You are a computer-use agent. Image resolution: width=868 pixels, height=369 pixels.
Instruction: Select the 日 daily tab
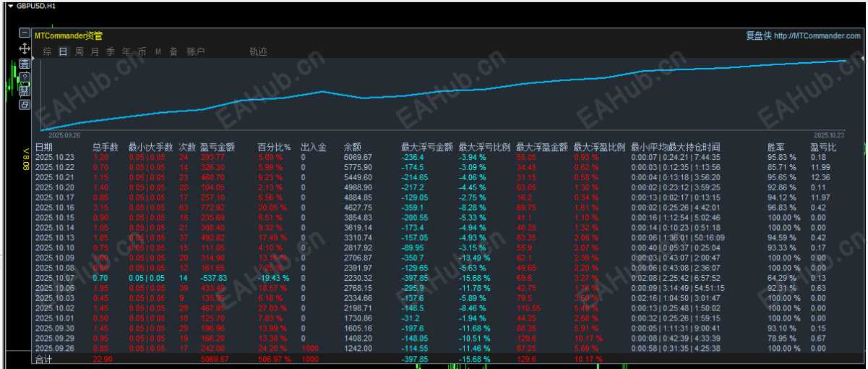[63, 51]
